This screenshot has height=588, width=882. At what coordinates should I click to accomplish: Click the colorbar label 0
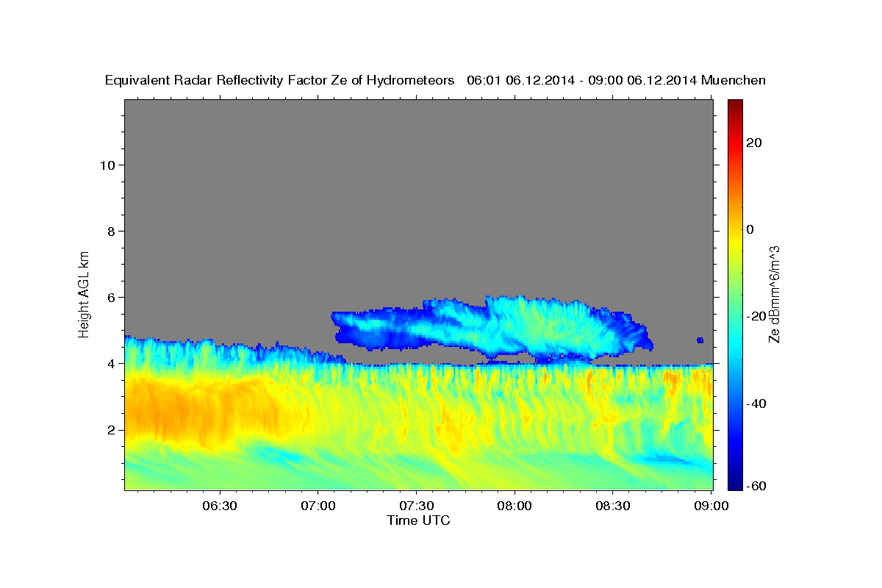pyautogui.click(x=752, y=229)
